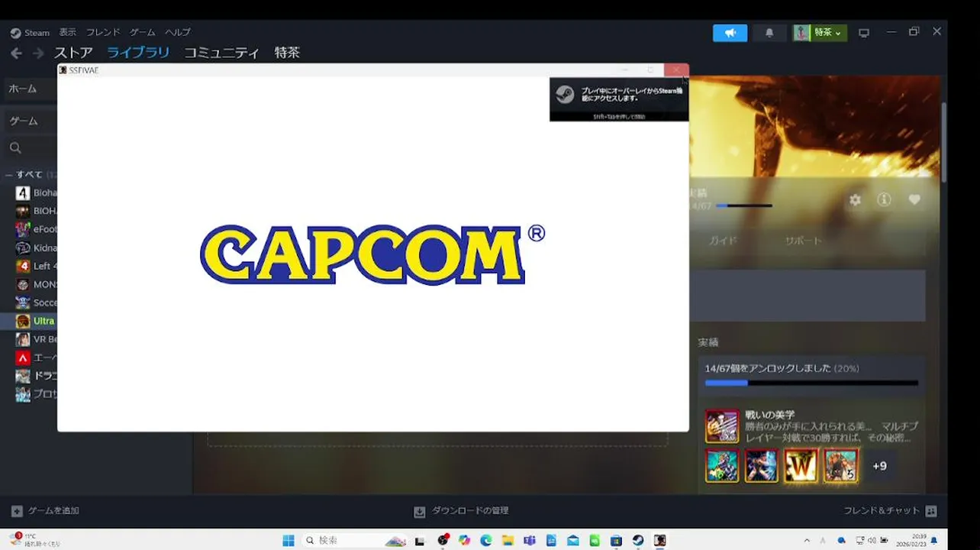Viewport: 980px width, 550px height.
Task: Open Microsoft Store from taskbar
Action: [616, 540]
